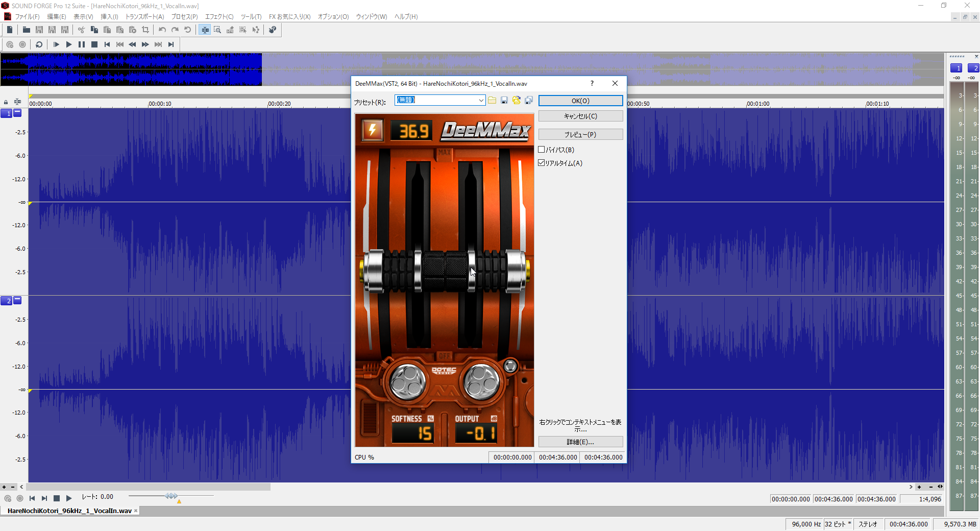
Task: Close the HareNochiKotori wav file tab
Action: [136, 511]
